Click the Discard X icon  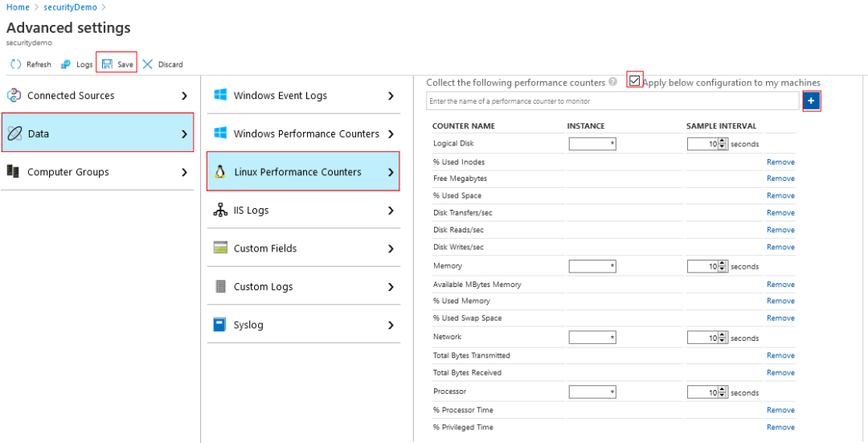(x=147, y=64)
